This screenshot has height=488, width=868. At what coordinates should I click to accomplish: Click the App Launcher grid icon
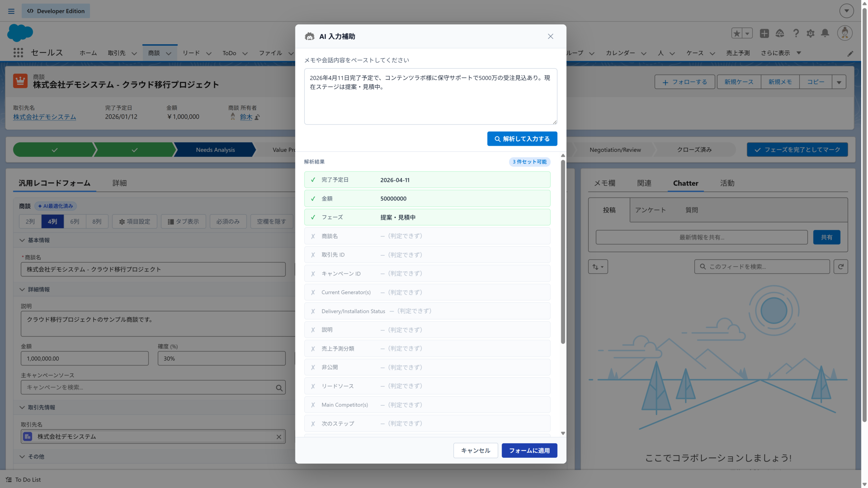tap(18, 53)
